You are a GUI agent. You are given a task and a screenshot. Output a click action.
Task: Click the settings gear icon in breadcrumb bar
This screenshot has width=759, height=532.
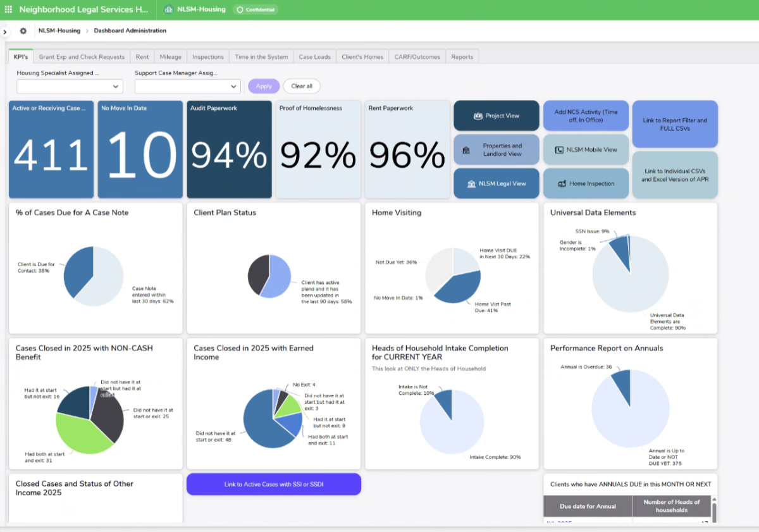pyautogui.click(x=23, y=31)
